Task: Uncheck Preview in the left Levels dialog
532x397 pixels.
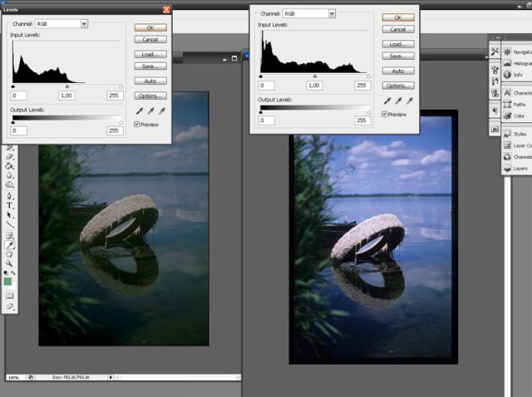Action: [136, 124]
